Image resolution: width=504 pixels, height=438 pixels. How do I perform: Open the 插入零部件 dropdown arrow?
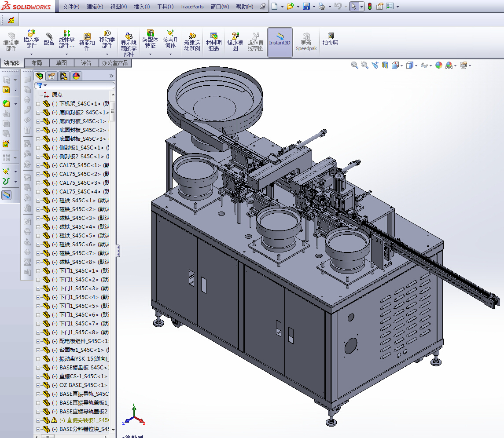pyautogui.click(x=31, y=54)
